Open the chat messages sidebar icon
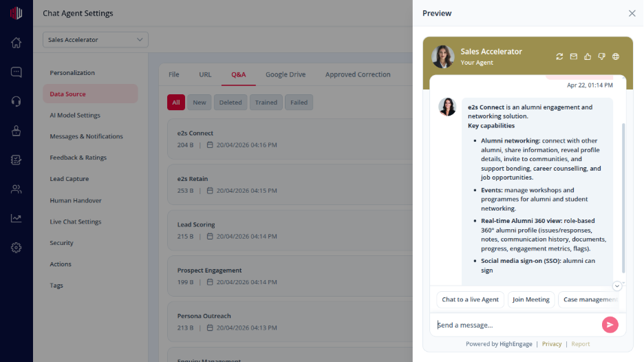Screen dimensions: 644x362 (16, 72)
